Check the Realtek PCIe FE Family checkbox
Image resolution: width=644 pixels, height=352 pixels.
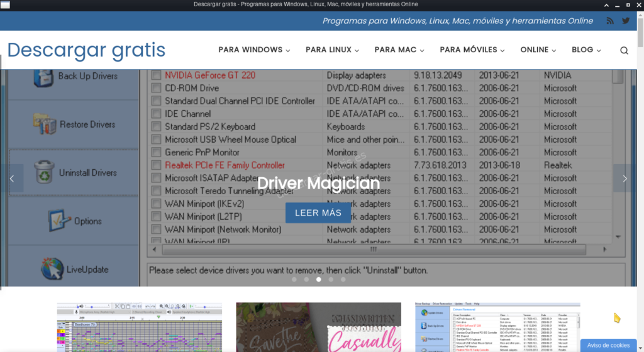click(156, 165)
